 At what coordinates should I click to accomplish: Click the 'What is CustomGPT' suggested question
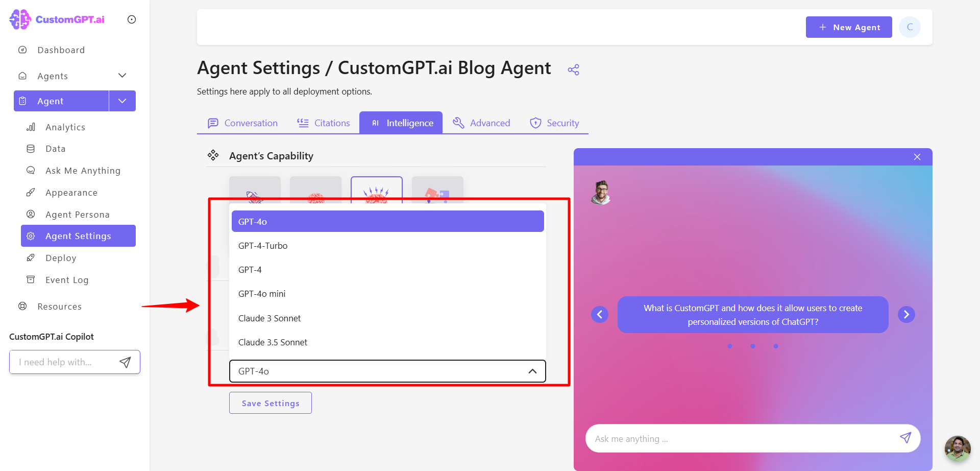point(753,315)
